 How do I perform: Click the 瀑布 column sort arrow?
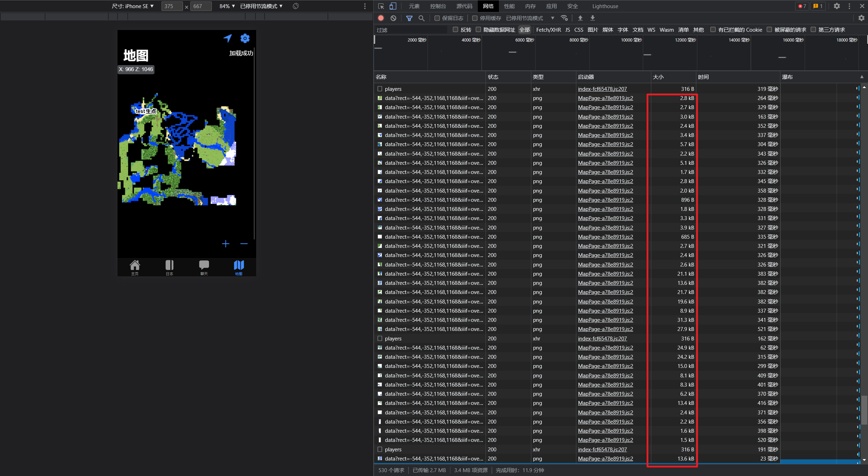pyautogui.click(x=862, y=77)
